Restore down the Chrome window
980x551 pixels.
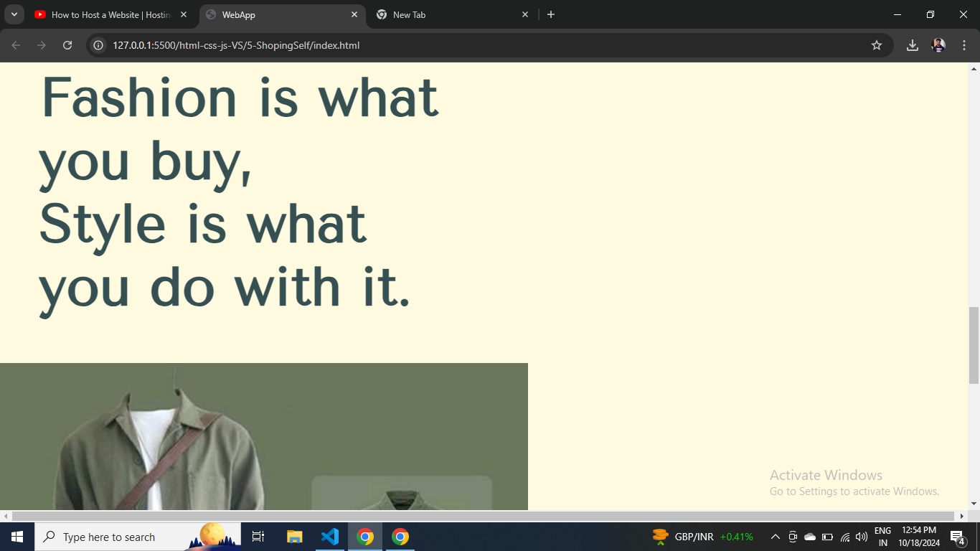[930, 14]
